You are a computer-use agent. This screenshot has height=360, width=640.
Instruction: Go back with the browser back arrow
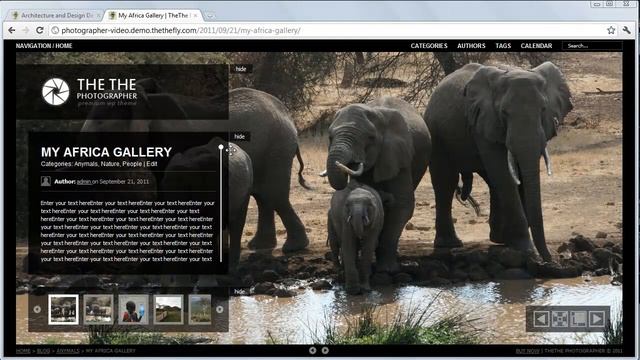[x=12, y=30]
